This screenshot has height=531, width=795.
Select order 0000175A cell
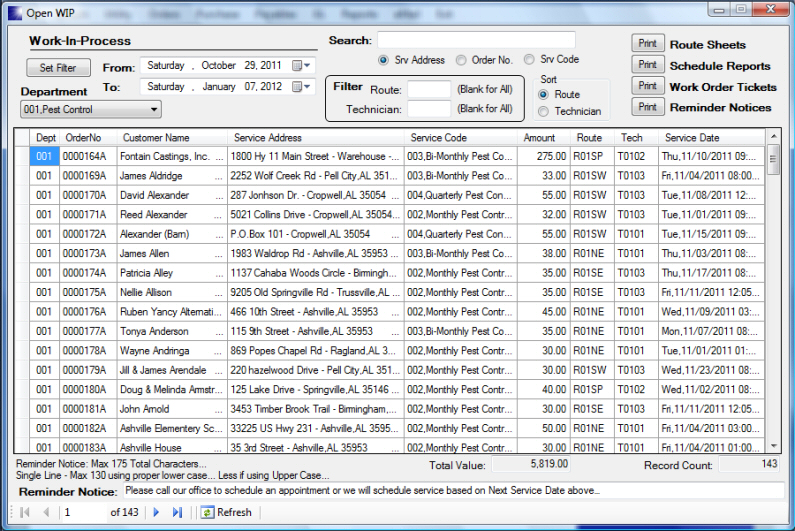pyautogui.click(x=88, y=292)
